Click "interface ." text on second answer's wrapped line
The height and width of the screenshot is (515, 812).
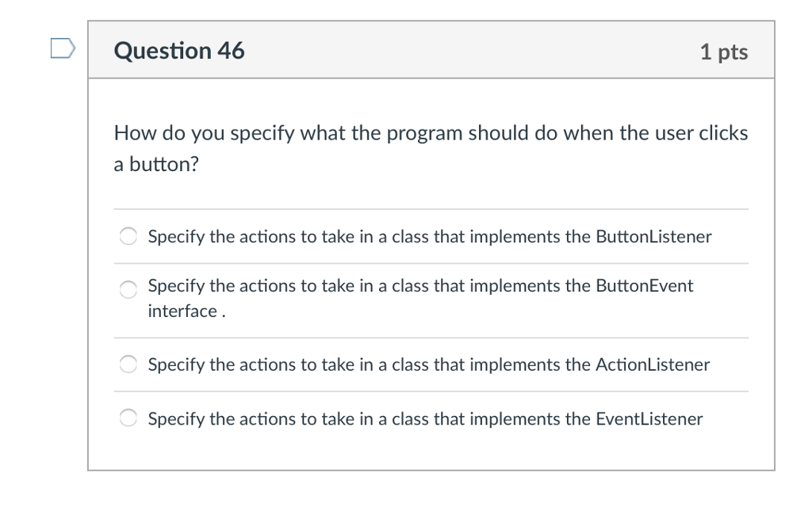click(x=187, y=311)
